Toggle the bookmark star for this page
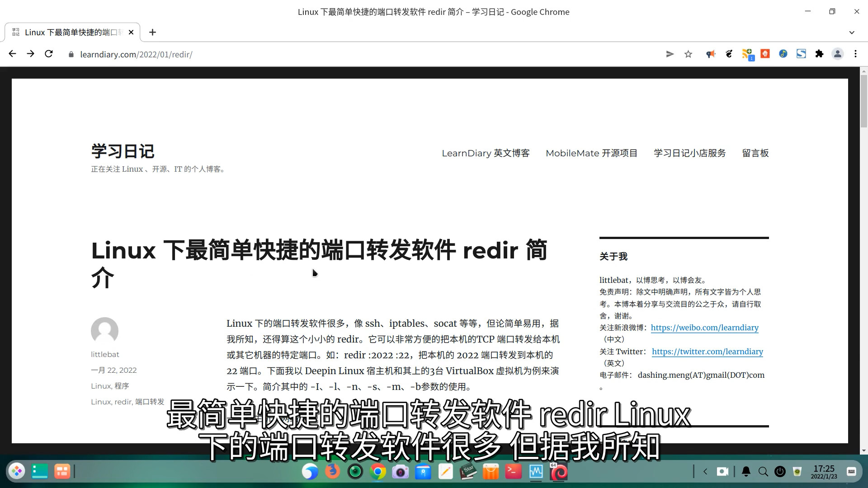 tap(688, 54)
